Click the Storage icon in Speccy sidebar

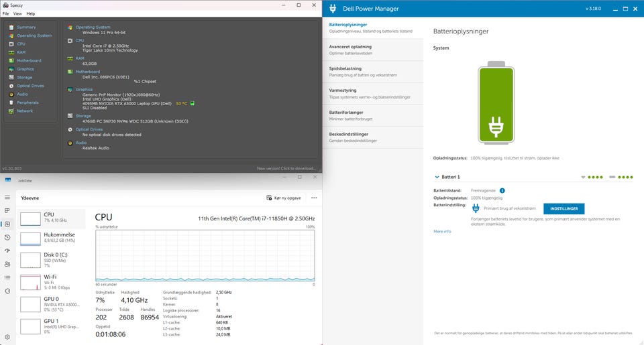(11, 78)
